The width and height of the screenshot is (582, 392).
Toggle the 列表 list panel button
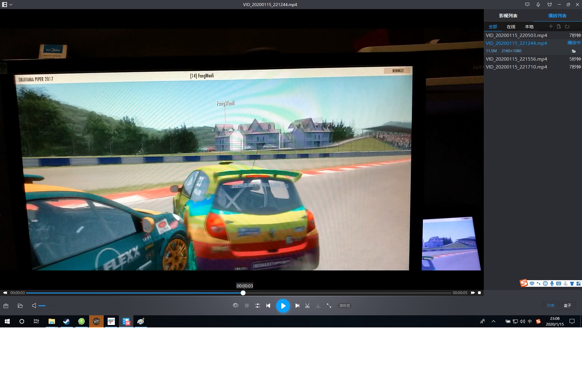coord(551,305)
